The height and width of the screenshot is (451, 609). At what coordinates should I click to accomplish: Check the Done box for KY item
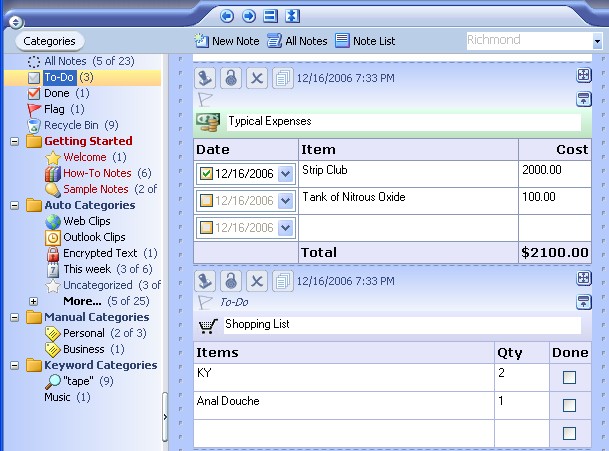[569, 378]
